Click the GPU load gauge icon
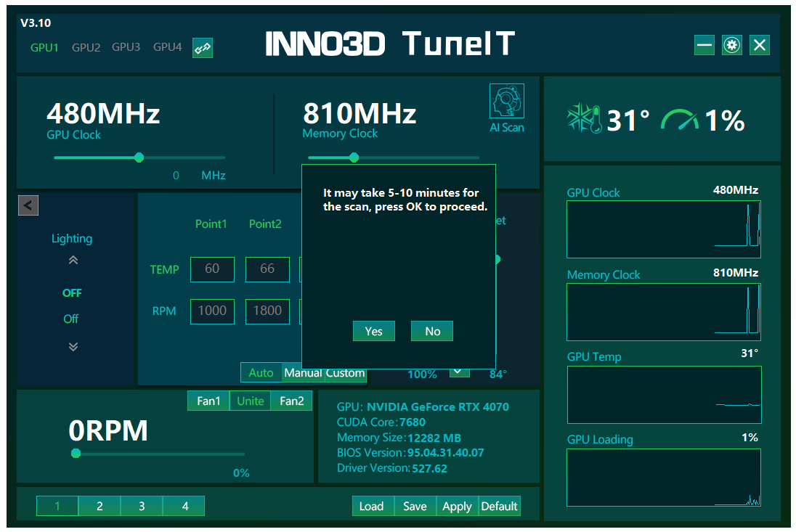This screenshot has height=532, width=796. click(679, 120)
